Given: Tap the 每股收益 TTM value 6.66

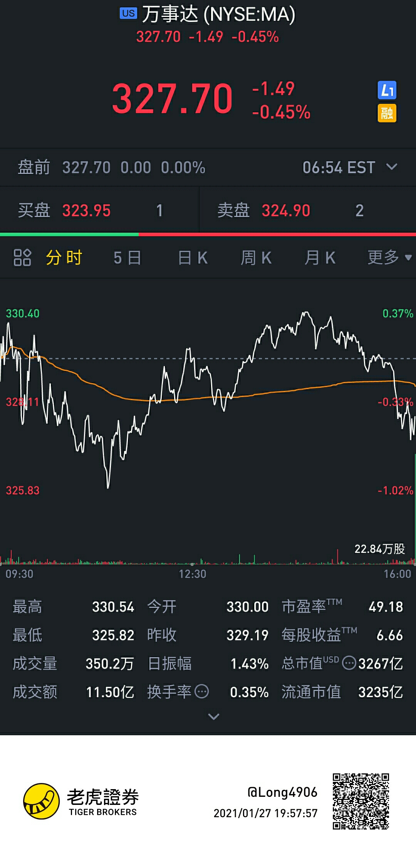Looking at the screenshot, I should (x=389, y=635).
